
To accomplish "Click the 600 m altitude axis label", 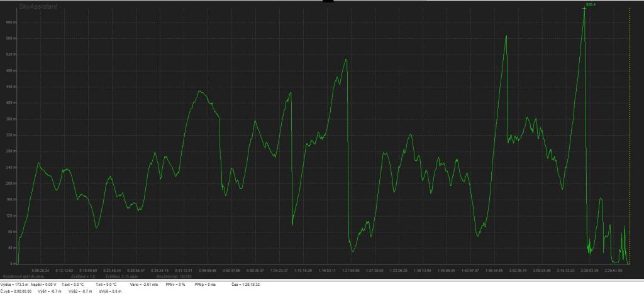I will pos(9,22).
